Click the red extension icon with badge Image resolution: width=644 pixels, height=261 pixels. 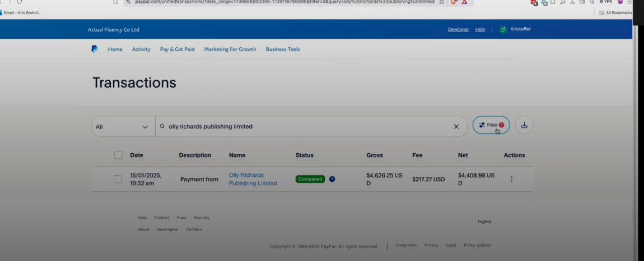[x=534, y=3]
